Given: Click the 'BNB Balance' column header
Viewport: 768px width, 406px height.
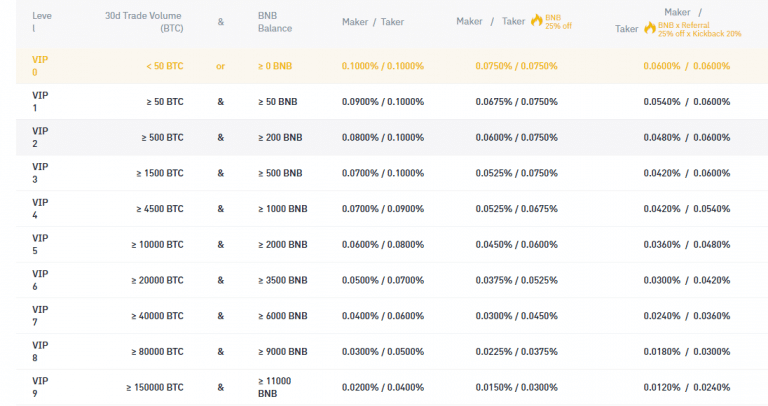Looking at the screenshot, I should pos(275,22).
